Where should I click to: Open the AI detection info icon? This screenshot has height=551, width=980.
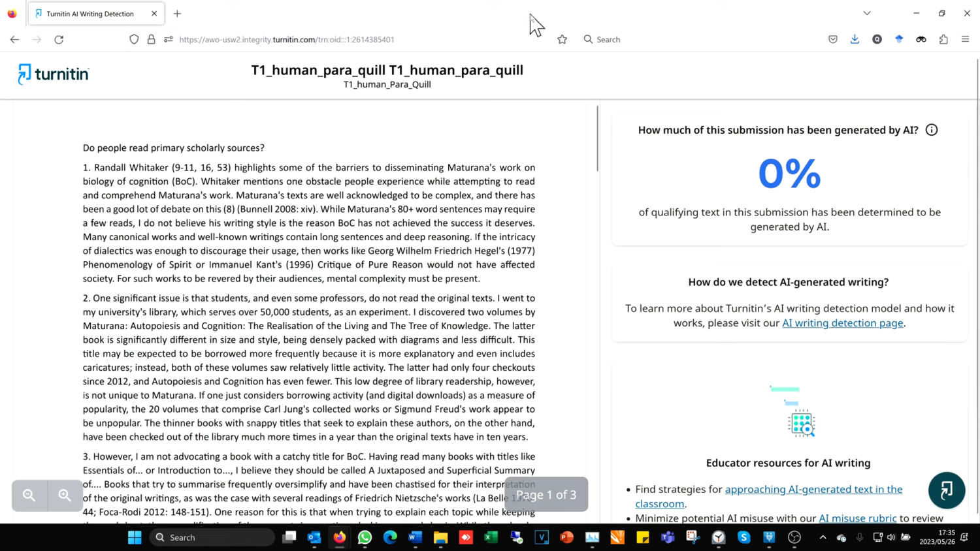932,130
